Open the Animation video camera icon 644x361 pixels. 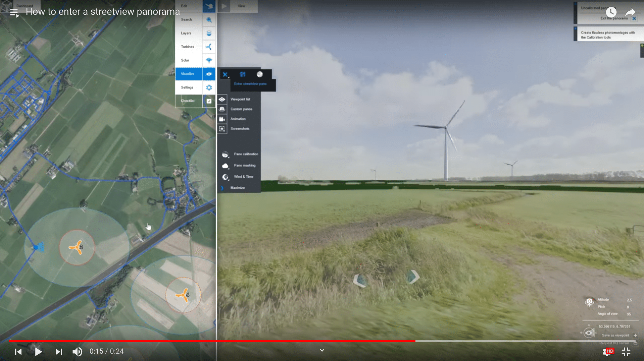pos(222,119)
